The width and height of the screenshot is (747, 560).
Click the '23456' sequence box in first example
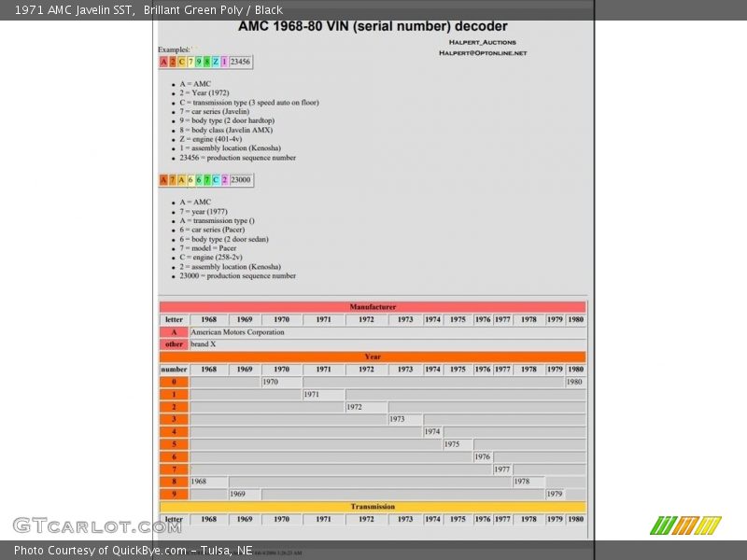pyautogui.click(x=240, y=62)
